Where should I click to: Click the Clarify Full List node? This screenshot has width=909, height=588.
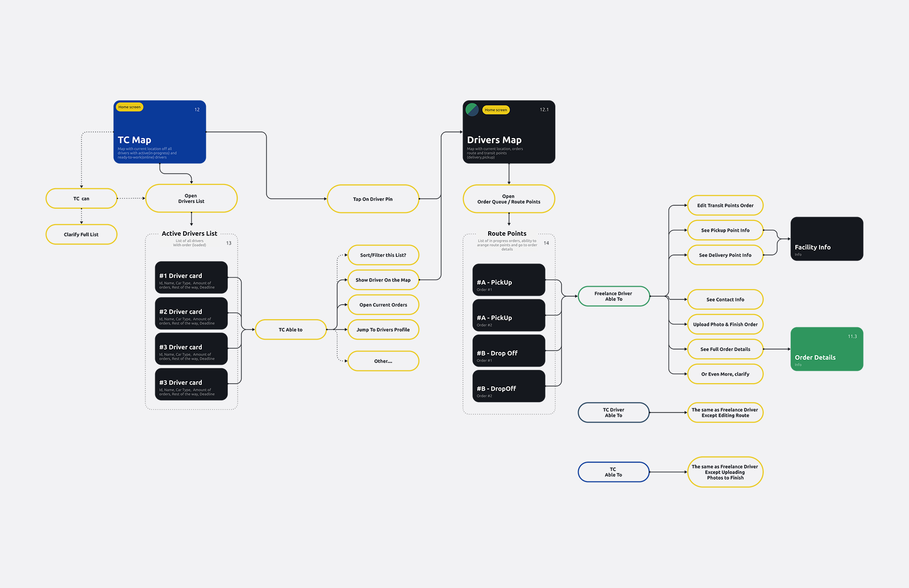coord(81,235)
